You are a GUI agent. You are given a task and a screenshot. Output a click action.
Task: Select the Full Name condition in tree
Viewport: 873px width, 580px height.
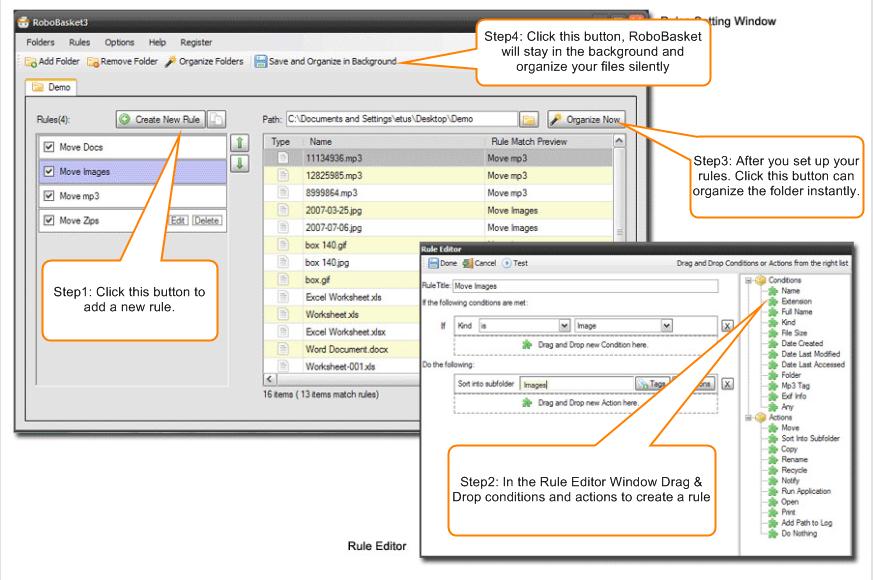[796, 312]
